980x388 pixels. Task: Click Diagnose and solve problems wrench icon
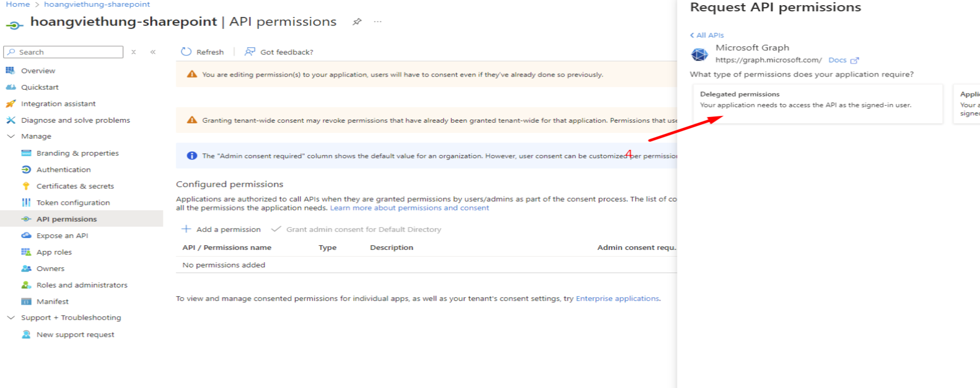tap(11, 120)
